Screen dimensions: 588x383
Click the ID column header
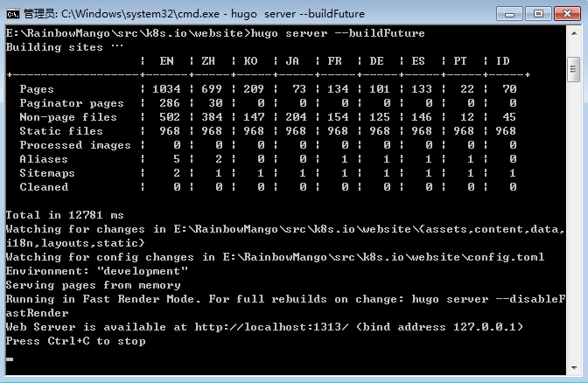(503, 61)
